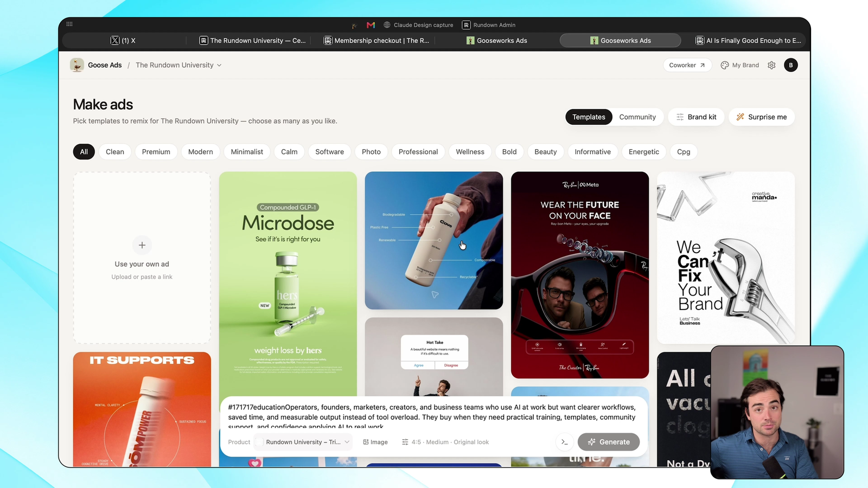Select the All filter chip
868x488 pixels.
tap(84, 152)
